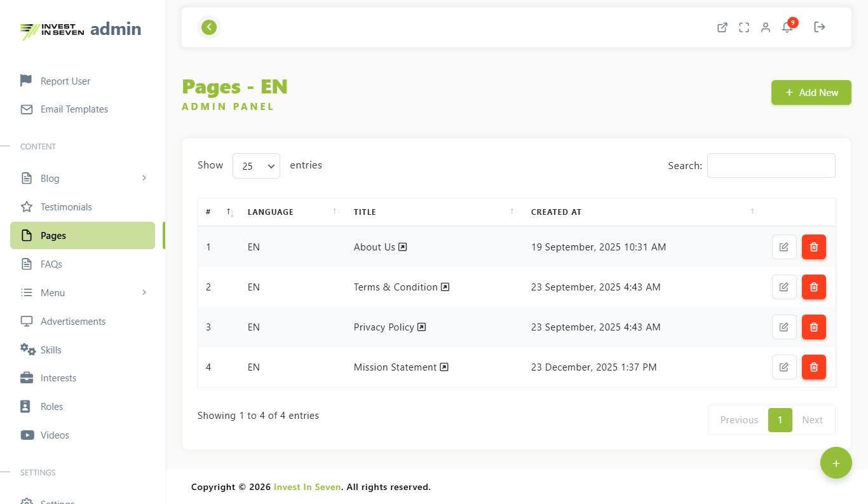
Task: Delete the Terms & Condition page
Action: [813, 287]
